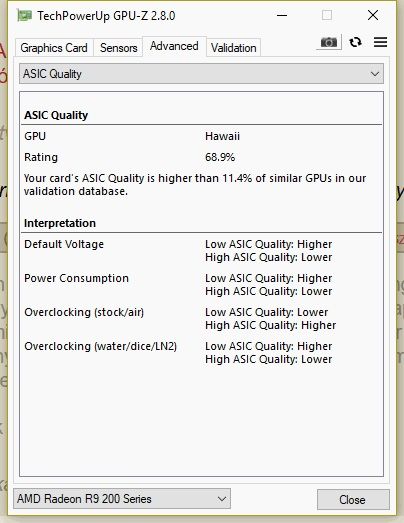Expand the ASIC Quality dropdown

(x=201, y=74)
